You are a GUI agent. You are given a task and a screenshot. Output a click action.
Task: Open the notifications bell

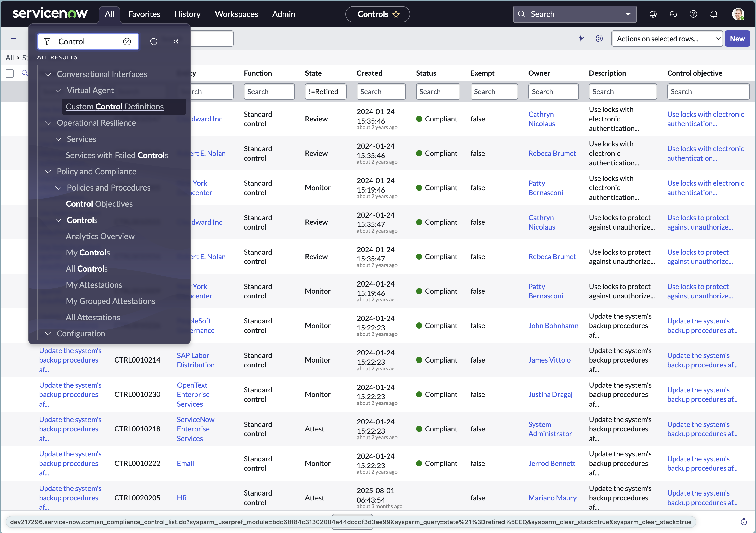713,14
